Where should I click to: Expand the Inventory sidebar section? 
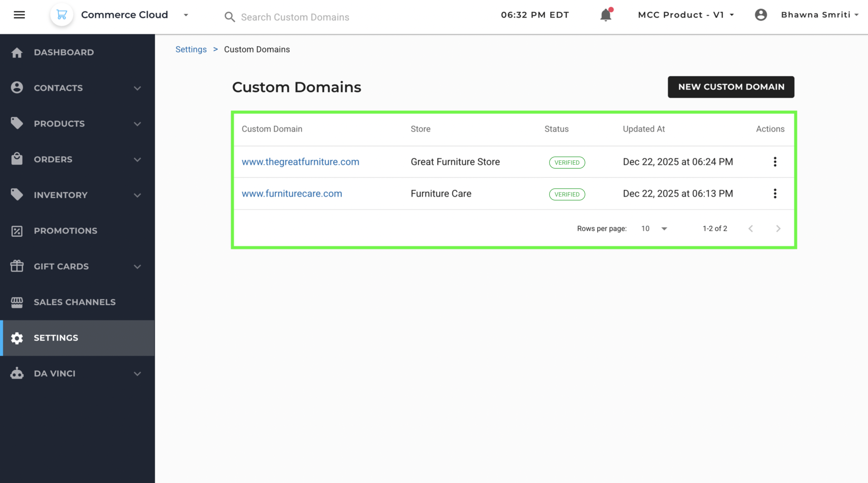pyautogui.click(x=137, y=195)
